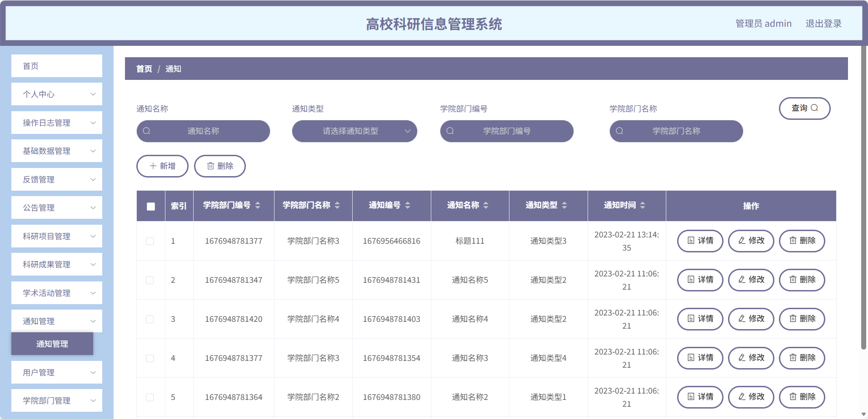The image size is (868, 419).
Task: Open the 请选择通知类型 dropdown
Action: pos(354,131)
